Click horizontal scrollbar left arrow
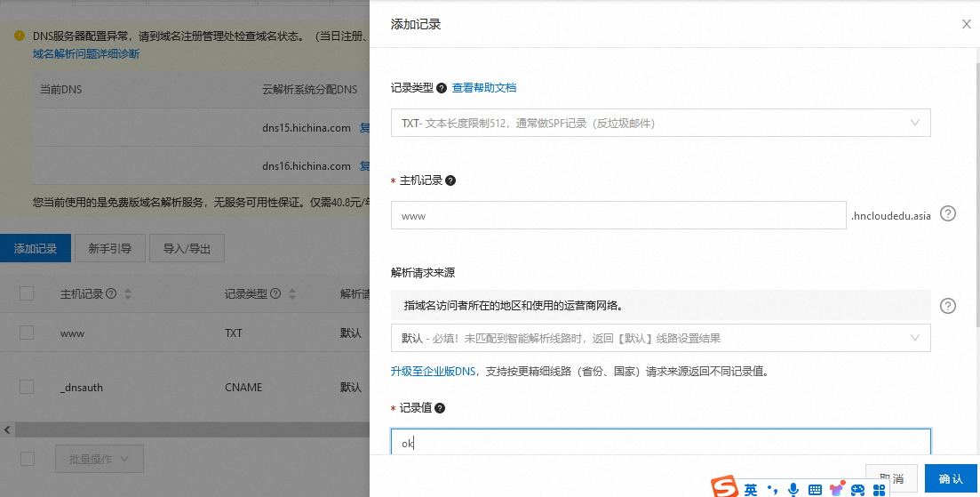Viewport: 980px width, 497px height. (x=7, y=429)
